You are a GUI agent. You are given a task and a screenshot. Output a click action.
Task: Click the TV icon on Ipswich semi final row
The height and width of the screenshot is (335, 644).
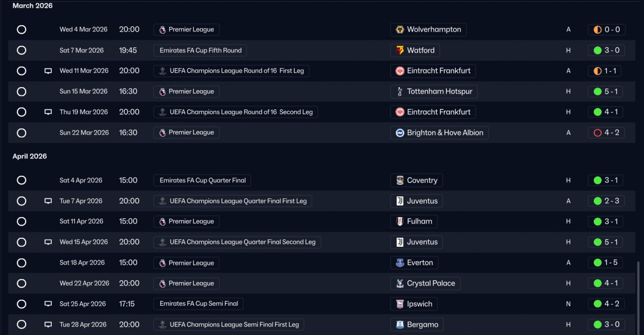tap(48, 304)
